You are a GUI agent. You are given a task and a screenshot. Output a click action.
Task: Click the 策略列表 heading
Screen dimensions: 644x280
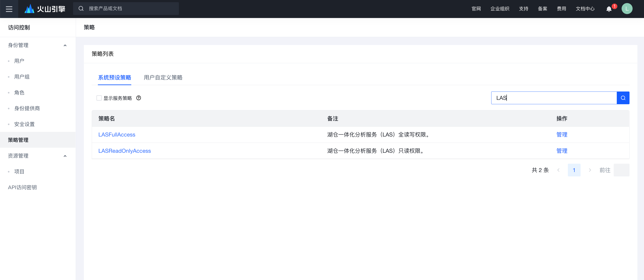click(103, 54)
